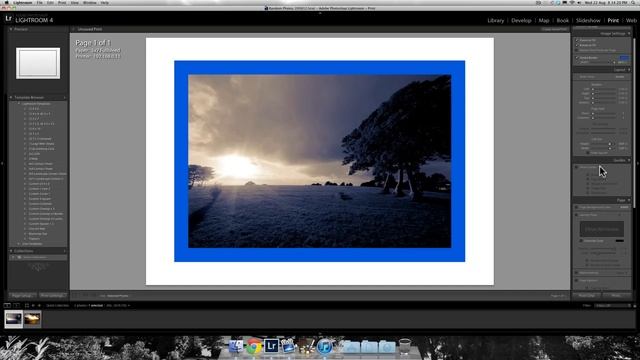Collapse the Lightroom Templates folder
The height and width of the screenshot is (360, 640).
tap(19, 104)
